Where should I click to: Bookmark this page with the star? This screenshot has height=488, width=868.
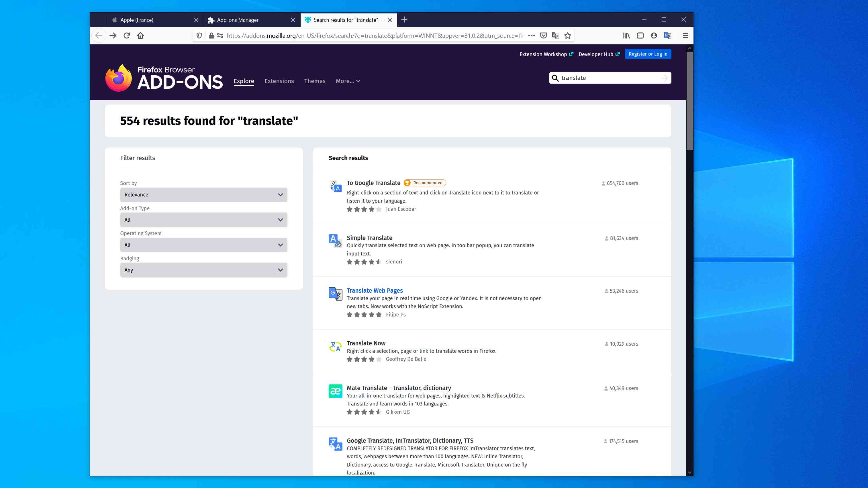(568, 36)
